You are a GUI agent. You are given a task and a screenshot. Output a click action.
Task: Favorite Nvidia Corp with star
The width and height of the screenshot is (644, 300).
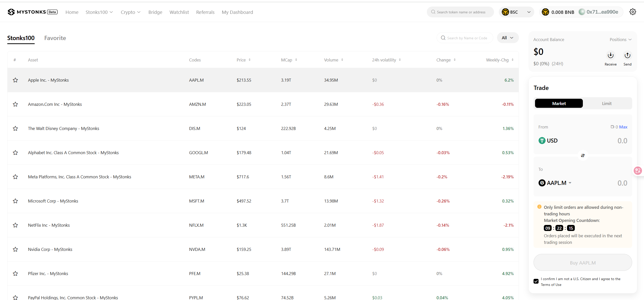(15, 249)
